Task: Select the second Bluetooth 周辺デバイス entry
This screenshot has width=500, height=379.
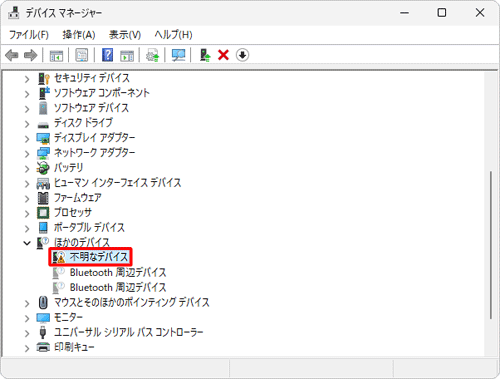Action: [x=118, y=287]
